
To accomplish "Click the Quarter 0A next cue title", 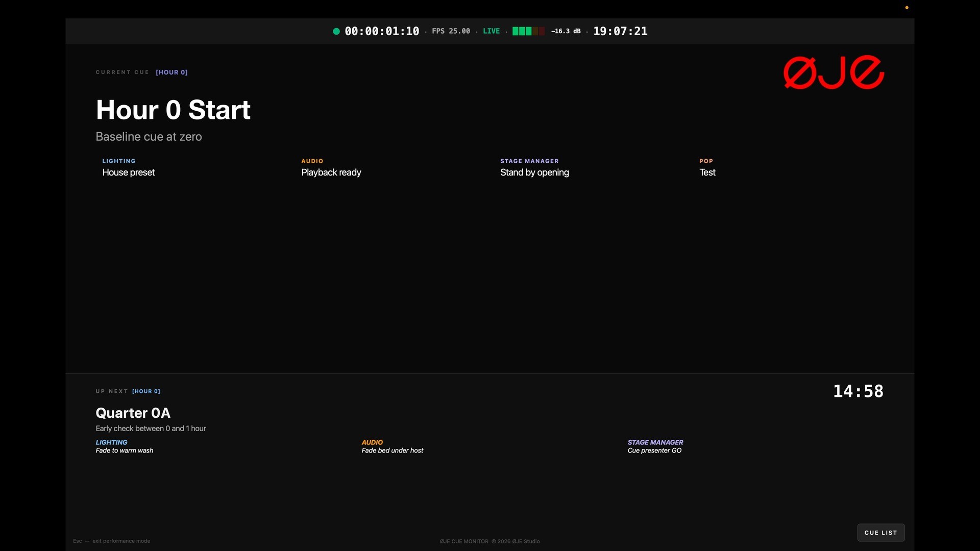I will click(x=133, y=413).
